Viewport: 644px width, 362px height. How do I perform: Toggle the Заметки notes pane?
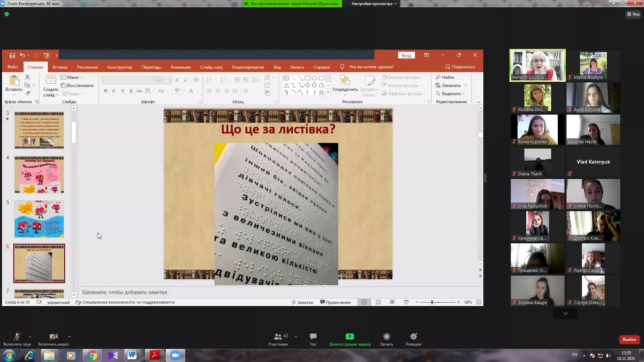(302, 302)
